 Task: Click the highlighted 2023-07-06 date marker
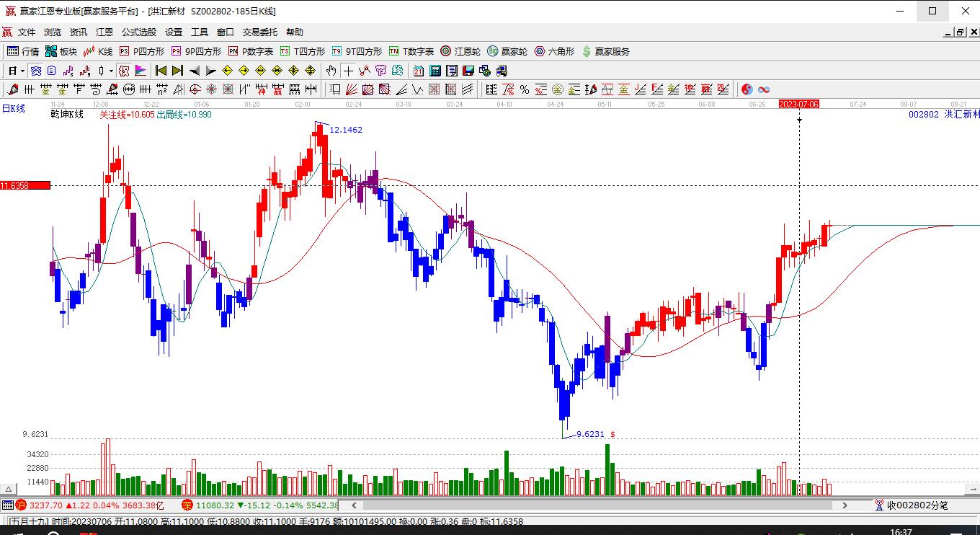click(x=799, y=104)
